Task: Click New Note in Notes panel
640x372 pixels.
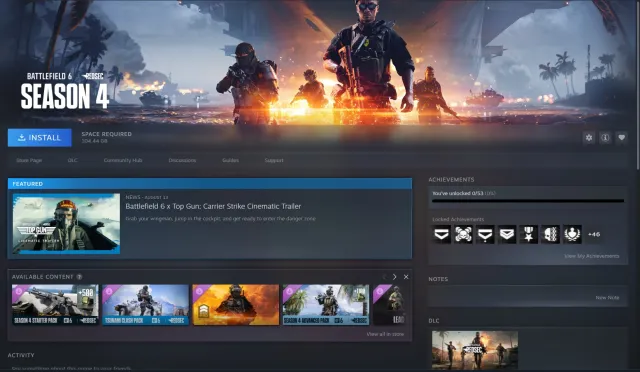Action: pyautogui.click(x=607, y=298)
